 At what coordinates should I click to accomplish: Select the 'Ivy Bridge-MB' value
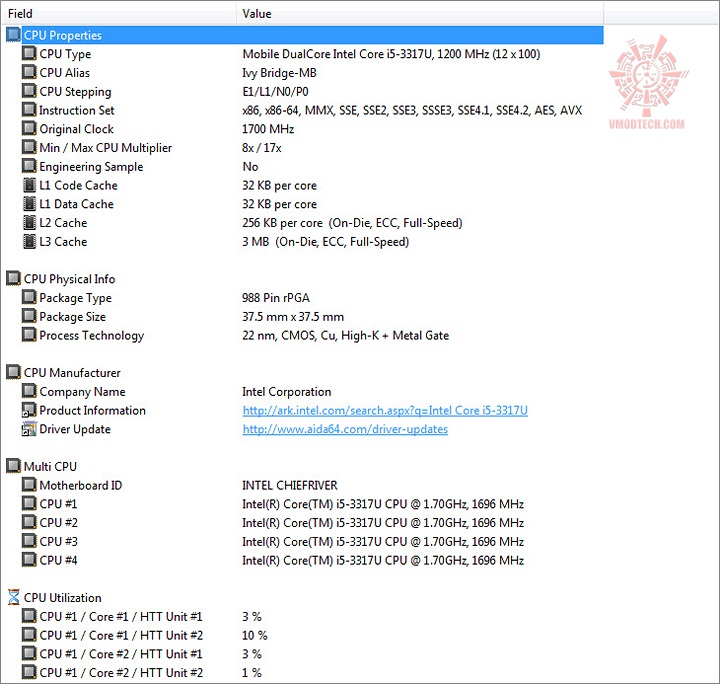point(279,73)
